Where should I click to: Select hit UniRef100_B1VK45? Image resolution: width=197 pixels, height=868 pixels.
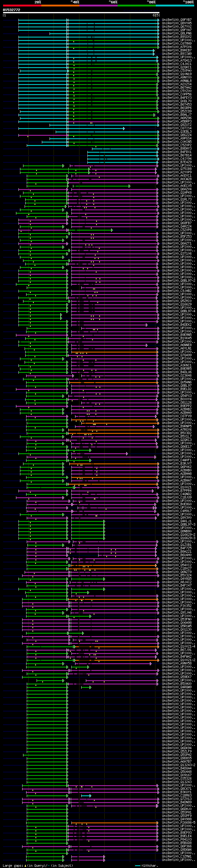coord(177,338)
